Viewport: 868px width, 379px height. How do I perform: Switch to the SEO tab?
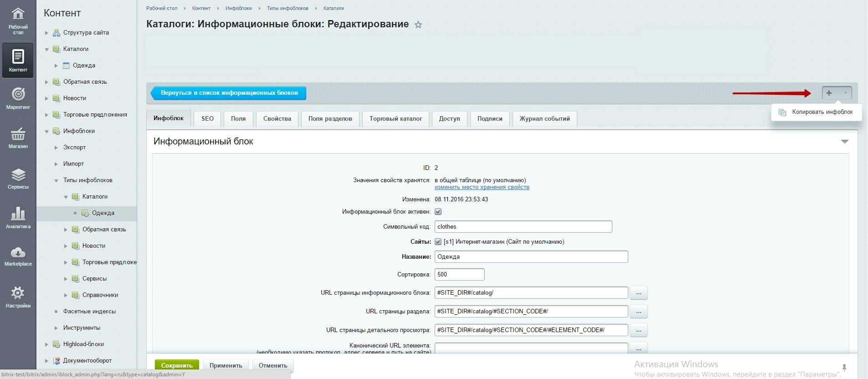click(207, 119)
